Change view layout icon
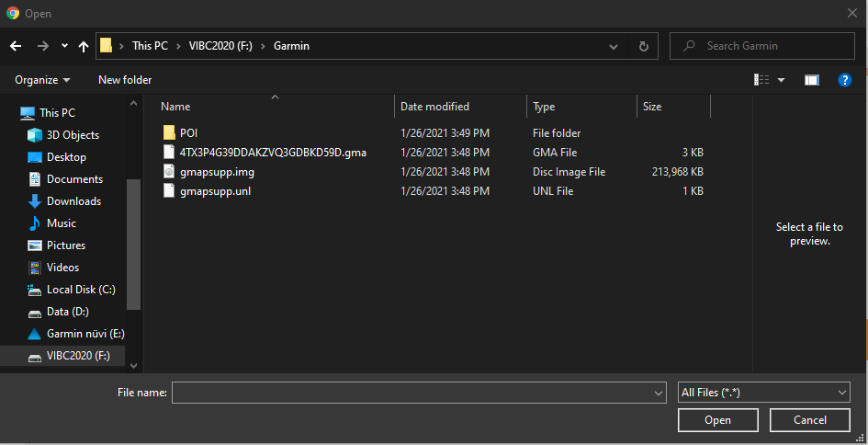This screenshot has height=445, width=868. point(761,80)
